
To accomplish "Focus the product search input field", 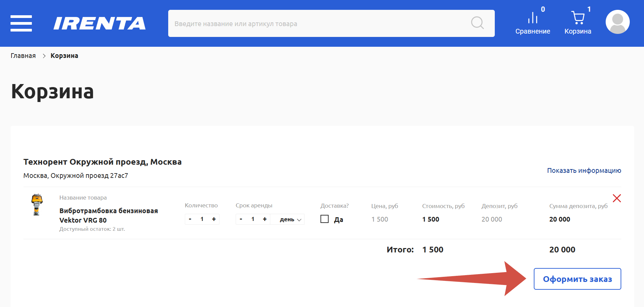I will 319,24.
